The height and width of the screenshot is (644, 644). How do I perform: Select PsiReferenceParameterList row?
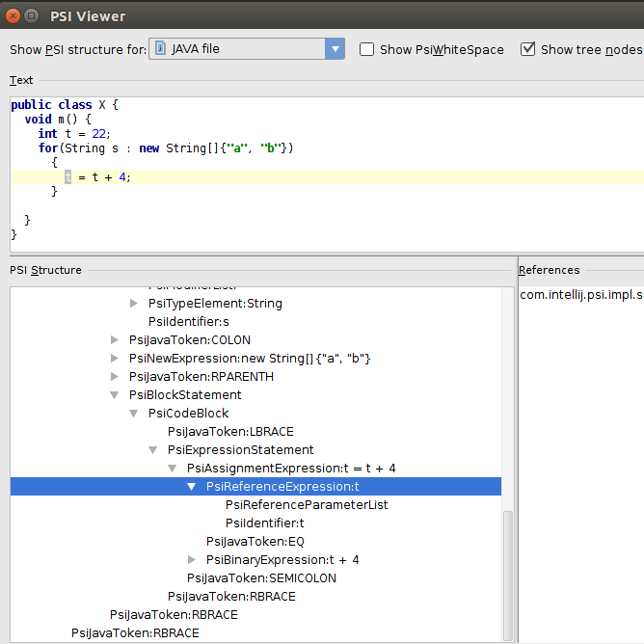pyautogui.click(x=307, y=505)
